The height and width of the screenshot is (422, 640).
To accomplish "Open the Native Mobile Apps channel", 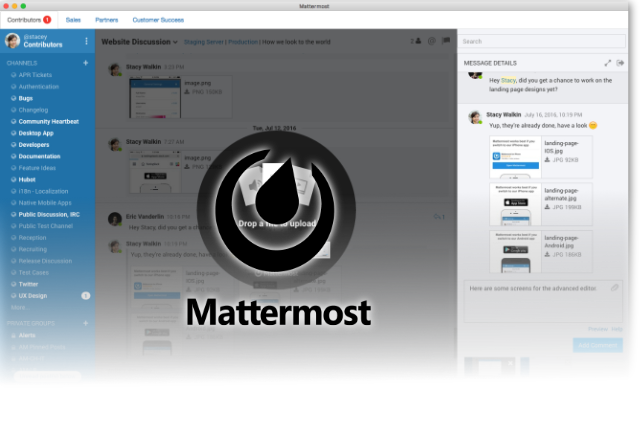I will tap(47, 203).
